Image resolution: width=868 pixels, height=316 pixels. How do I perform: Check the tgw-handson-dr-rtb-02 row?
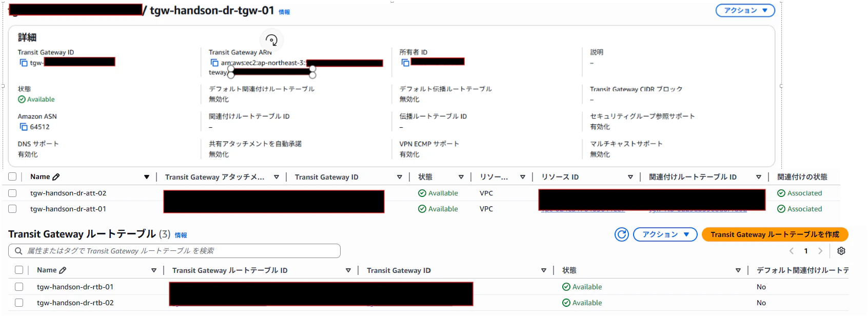click(x=19, y=303)
